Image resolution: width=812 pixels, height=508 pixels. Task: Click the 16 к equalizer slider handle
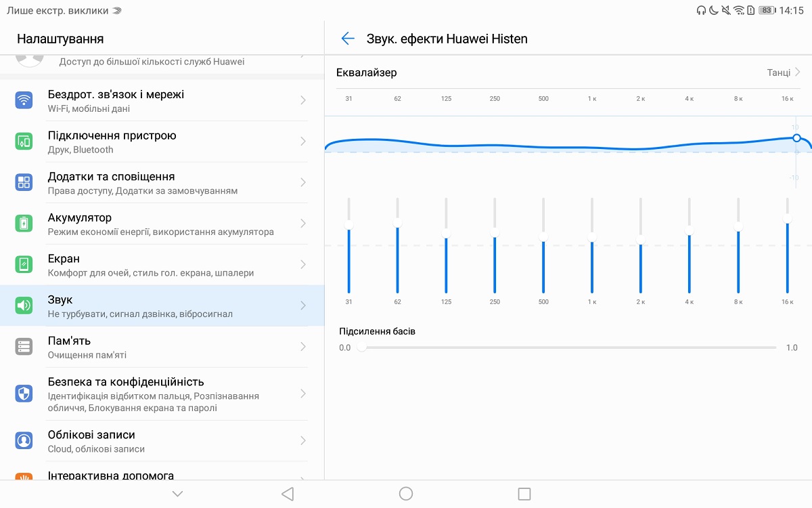point(787,218)
